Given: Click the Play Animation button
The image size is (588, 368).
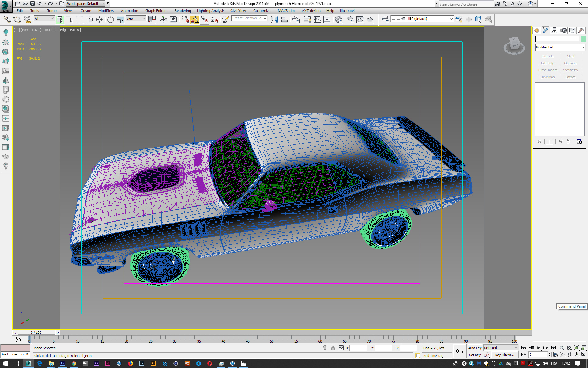Looking at the screenshot, I should [539, 348].
